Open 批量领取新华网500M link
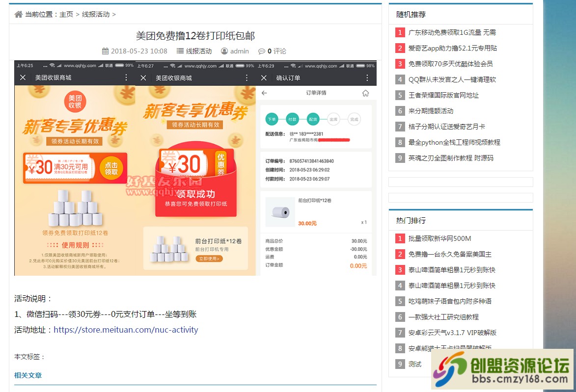Viewport: 576px width, 392px height. coord(439,238)
